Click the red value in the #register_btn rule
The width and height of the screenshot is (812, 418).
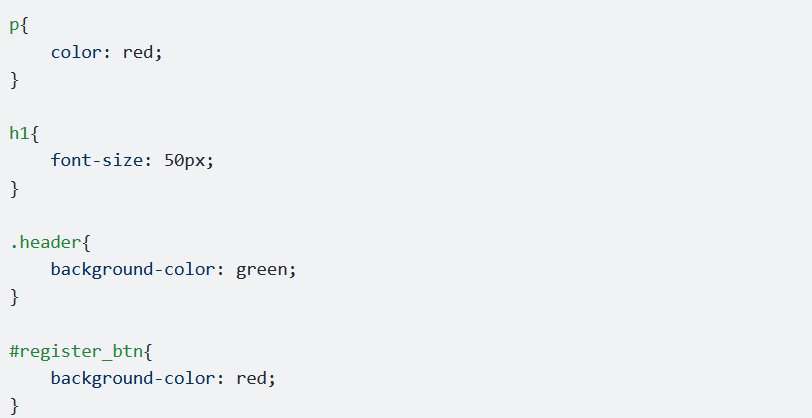pyautogui.click(x=251, y=378)
